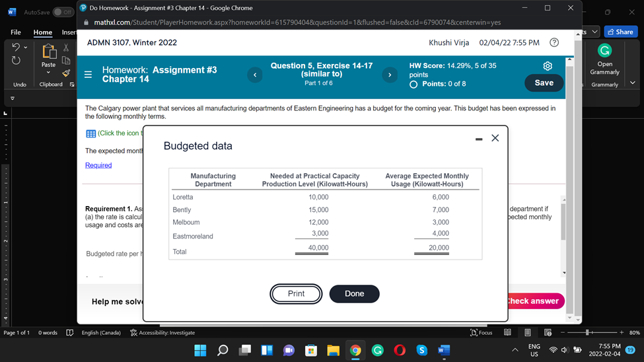Click Done in Budgeted data dialog
The height and width of the screenshot is (362, 644).
(x=355, y=294)
